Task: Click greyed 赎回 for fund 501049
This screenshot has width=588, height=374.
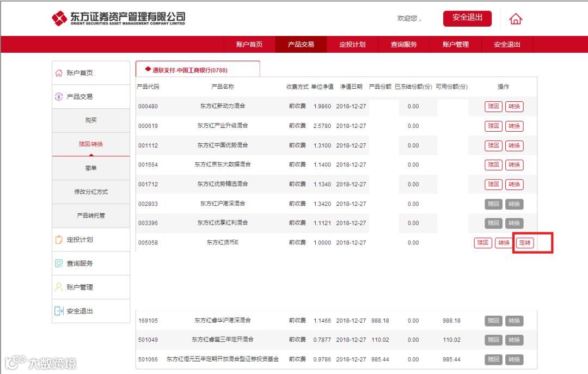Action: pyautogui.click(x=493, y=340)
